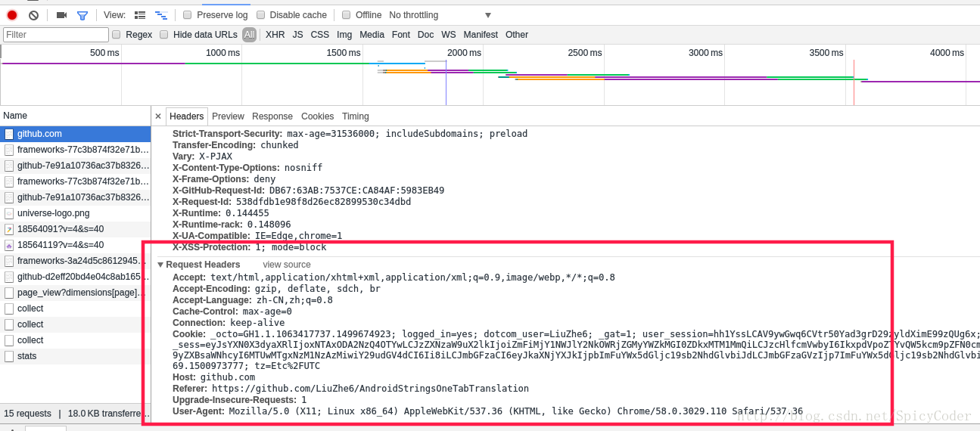Screen dimensions: 980x431
Task: Toggle Offline checkbox
Action: [346, 15]
